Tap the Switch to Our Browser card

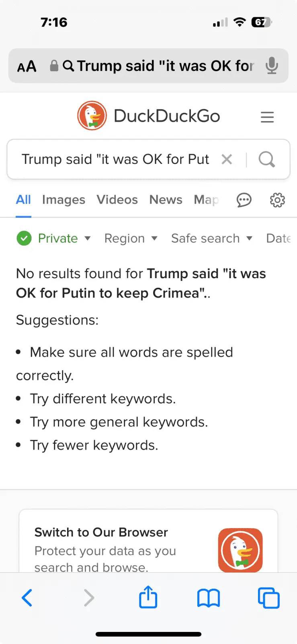click(x=148, y=543)
